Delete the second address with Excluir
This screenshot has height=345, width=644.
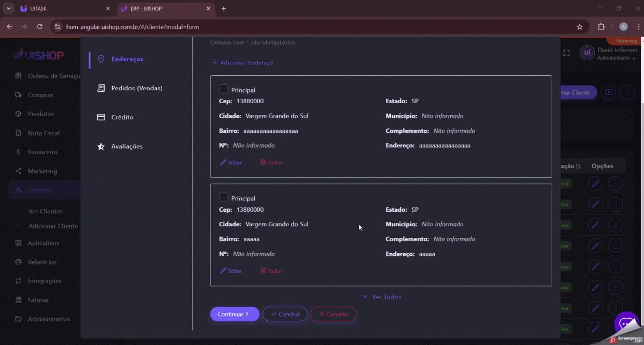272,271
